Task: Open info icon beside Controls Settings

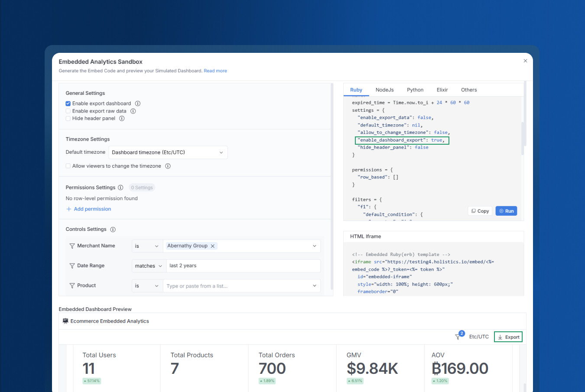Action: (113, 230)
